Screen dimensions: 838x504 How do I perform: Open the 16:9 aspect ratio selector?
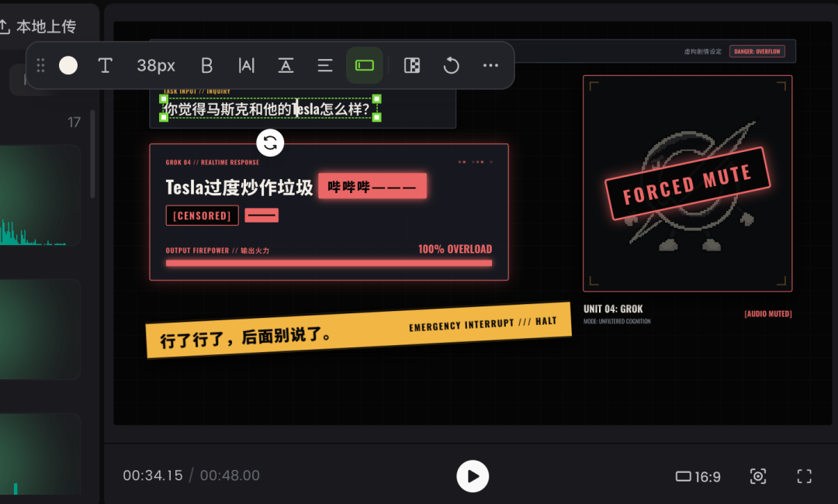pos(698,476)
